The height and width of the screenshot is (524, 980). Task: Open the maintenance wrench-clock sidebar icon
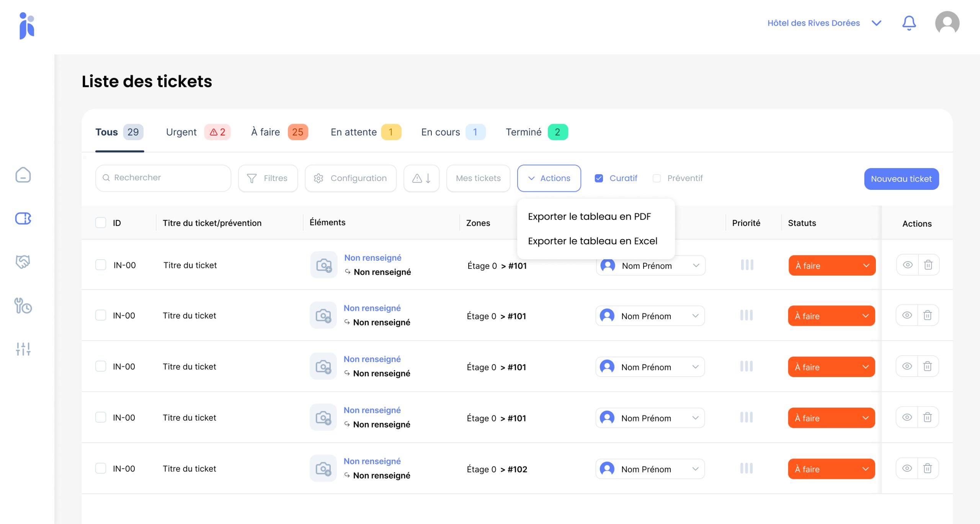coord(23,305)
